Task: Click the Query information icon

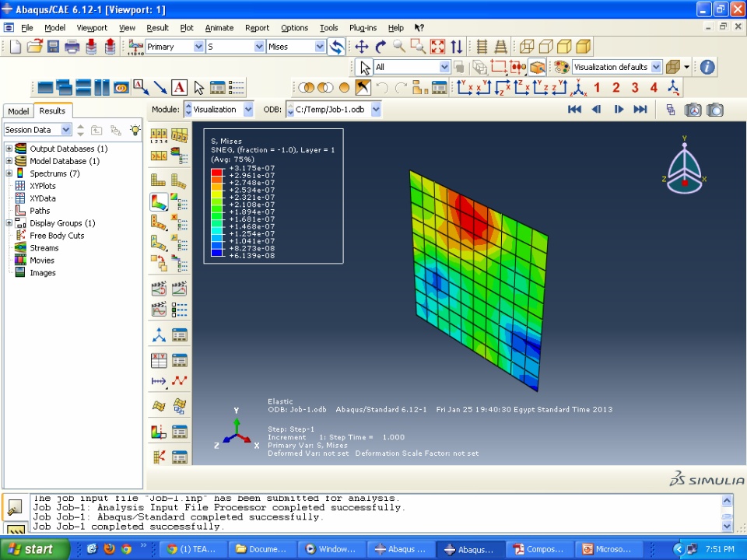Action: [707, 67]
